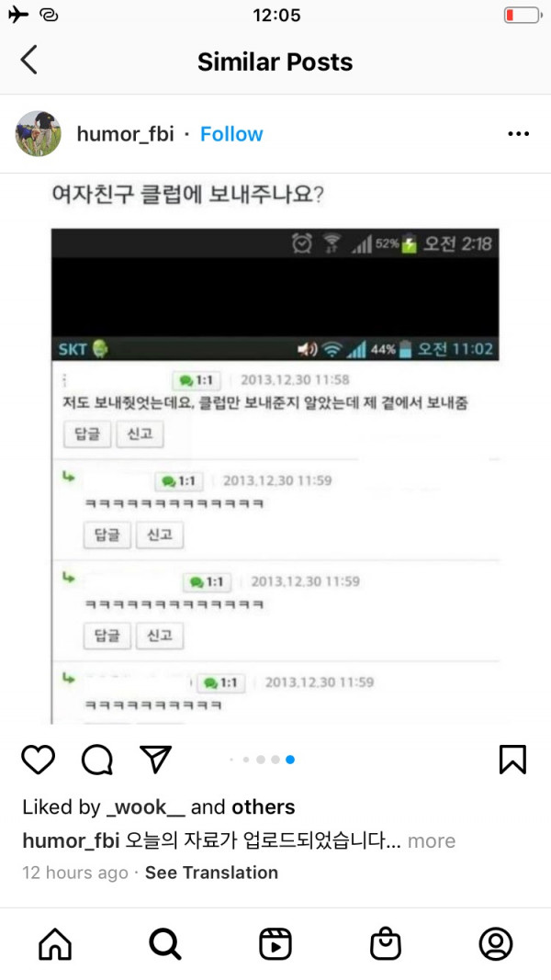Like the post with the heart icon
Image resolution: width=551 pixels, height=980 pixels.
pyautogui.click(x=38, y=760)
